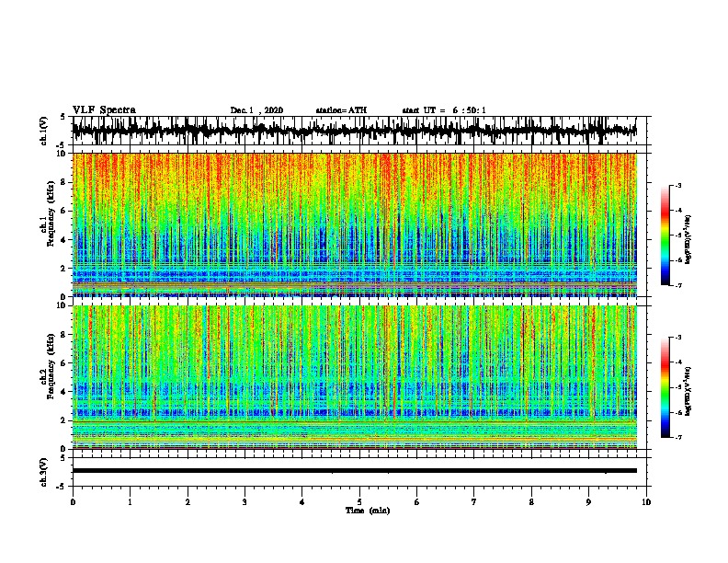Click the "Time (min)" axis title
Screen dimensions: 728x563
click(368, 511)
